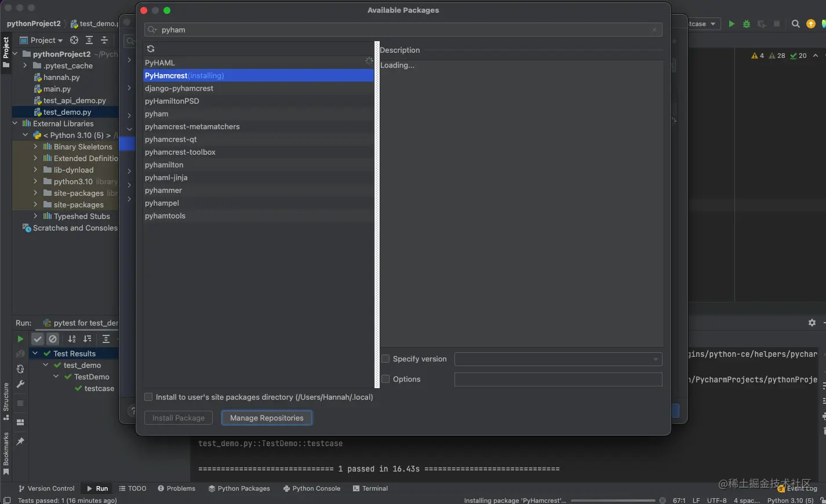Open the Structure side panel
Image resolution: width=826 pixels, height=504 pixels.
point(6,401)
